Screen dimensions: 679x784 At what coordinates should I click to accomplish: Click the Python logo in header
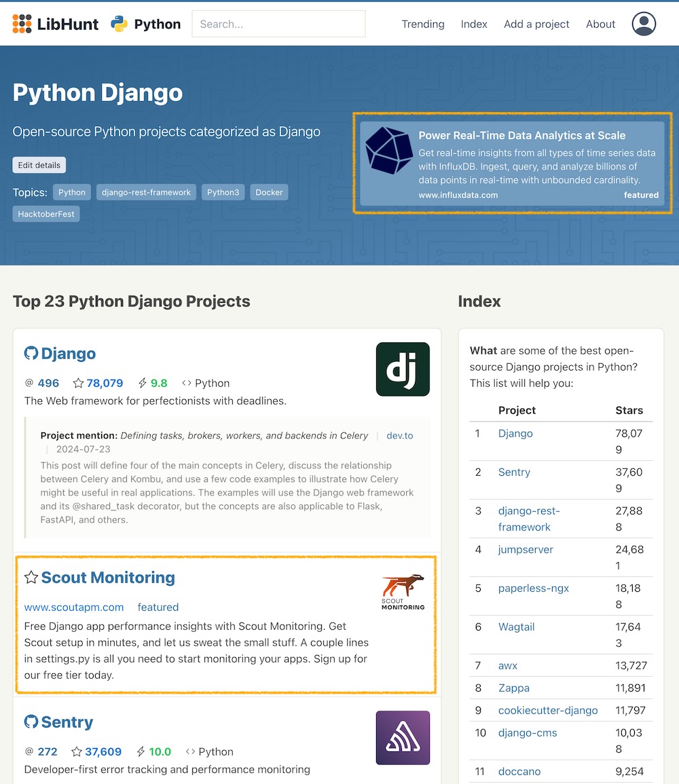coord(120,24)
